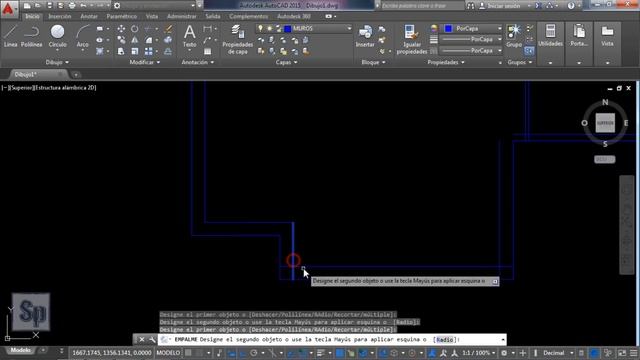Select the Polilínea tool
Viewport: 640px width, 360px height.
point(31,36)
